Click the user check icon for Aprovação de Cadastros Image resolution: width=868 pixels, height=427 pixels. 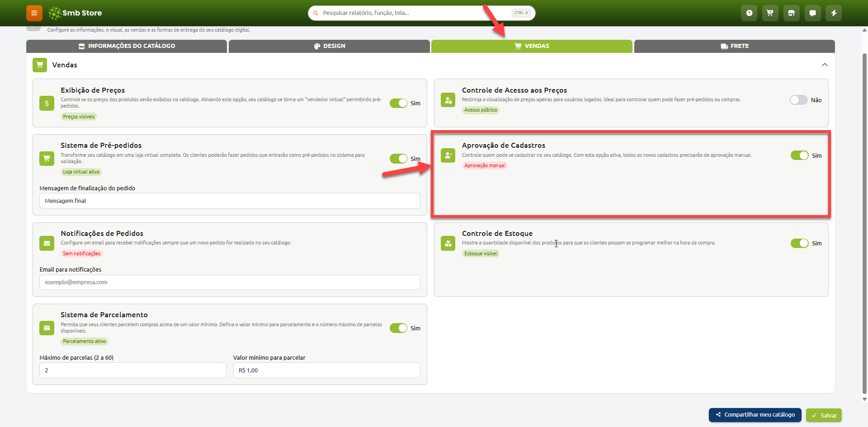click(448, 155)
